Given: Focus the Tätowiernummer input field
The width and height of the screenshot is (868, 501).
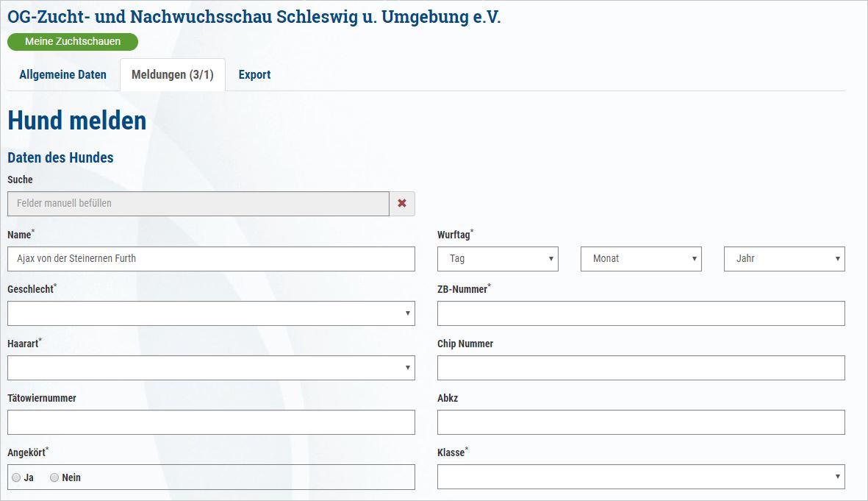Looking at the screenshot, I should 211,422.
